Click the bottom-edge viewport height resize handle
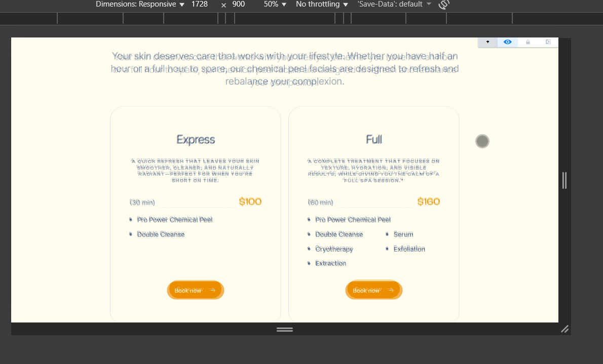 pos(285,330)
